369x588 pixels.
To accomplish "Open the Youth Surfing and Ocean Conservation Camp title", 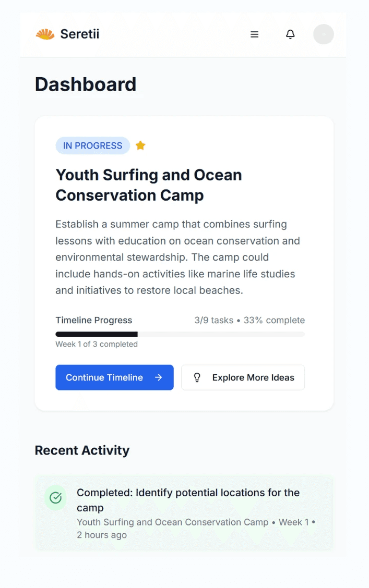I will (149, 185).
